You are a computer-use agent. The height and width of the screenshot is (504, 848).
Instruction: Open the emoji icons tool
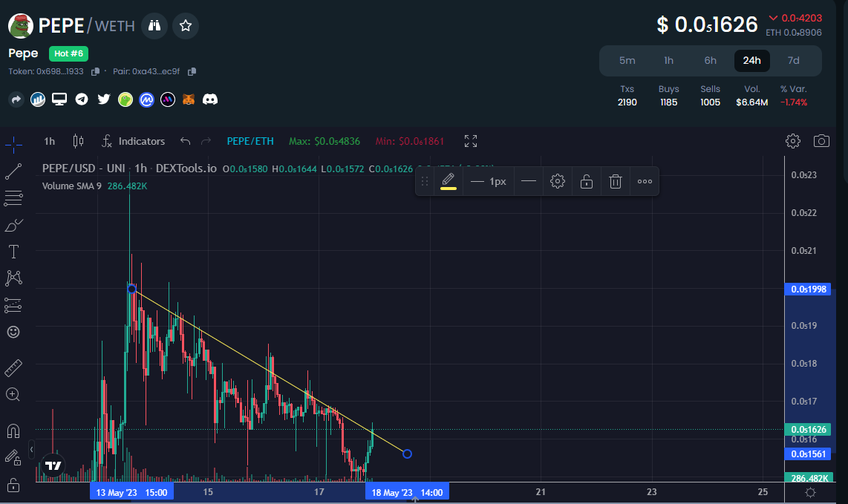point(13,332)
